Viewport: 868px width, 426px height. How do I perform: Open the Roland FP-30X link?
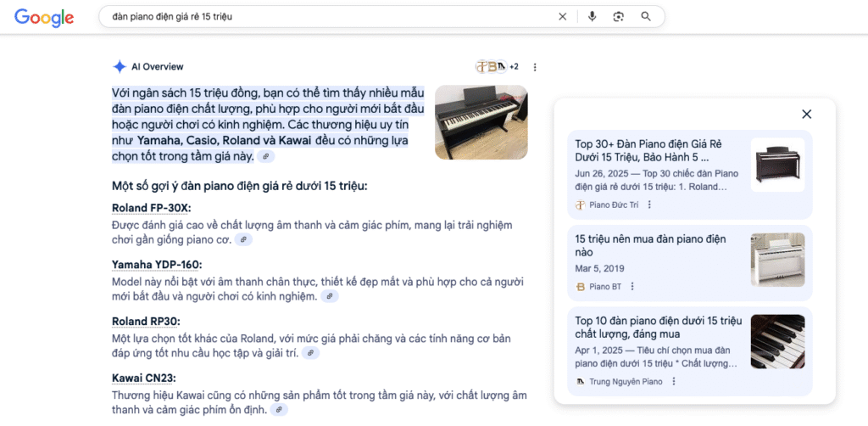(151, 209)
